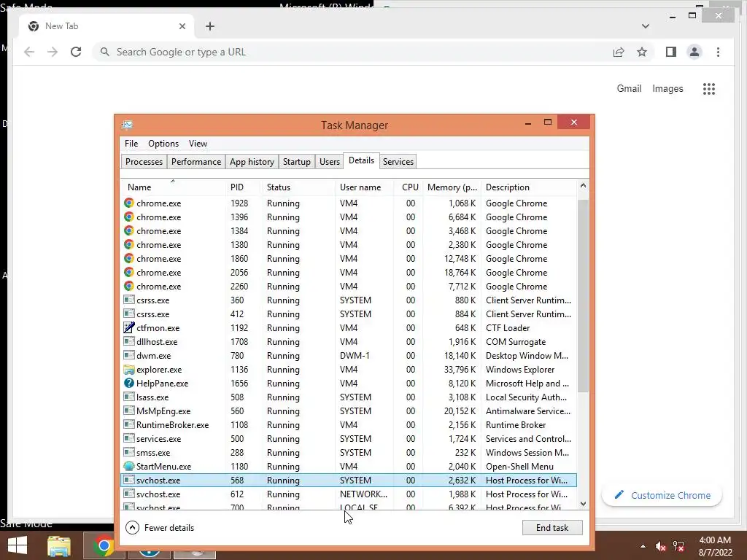The width and height of the screenshot is (747, 560).
Task: Click the HelpPane.exe question mark icon
Action: (x=128, y=383)
